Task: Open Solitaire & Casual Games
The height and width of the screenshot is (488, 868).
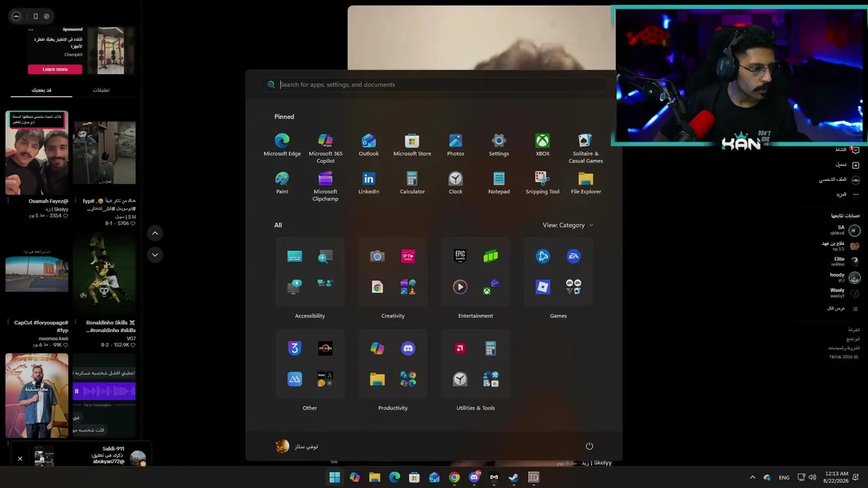Action: click(x=586, y=148)
